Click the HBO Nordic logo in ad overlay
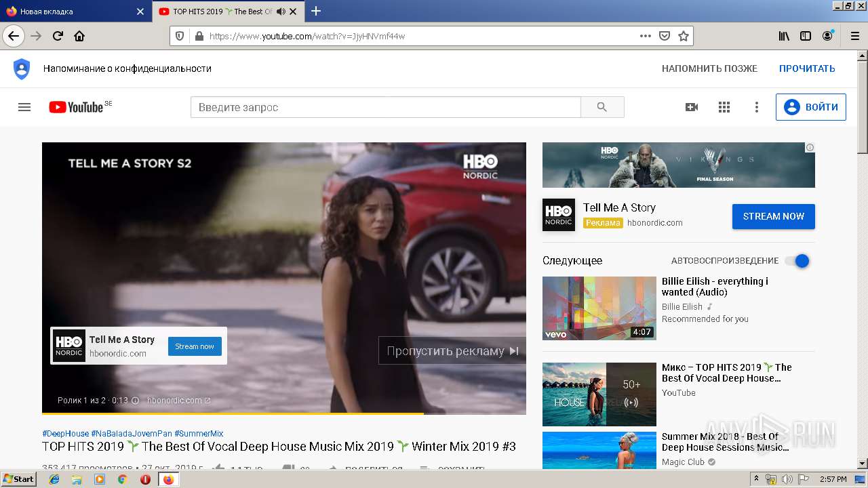868x488 pixels. click(69, 346)
